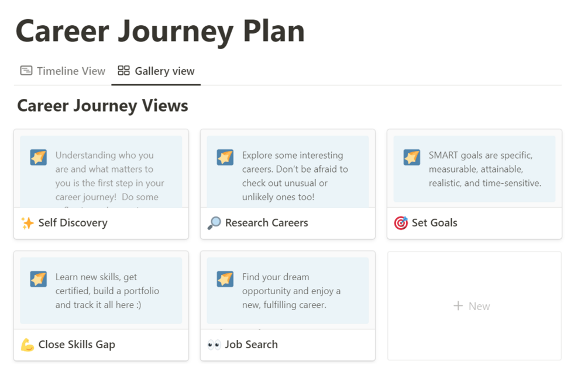Click the eyes icon beside Job Search
Viewport: 588px width, 375px height.
click(214, 345)
